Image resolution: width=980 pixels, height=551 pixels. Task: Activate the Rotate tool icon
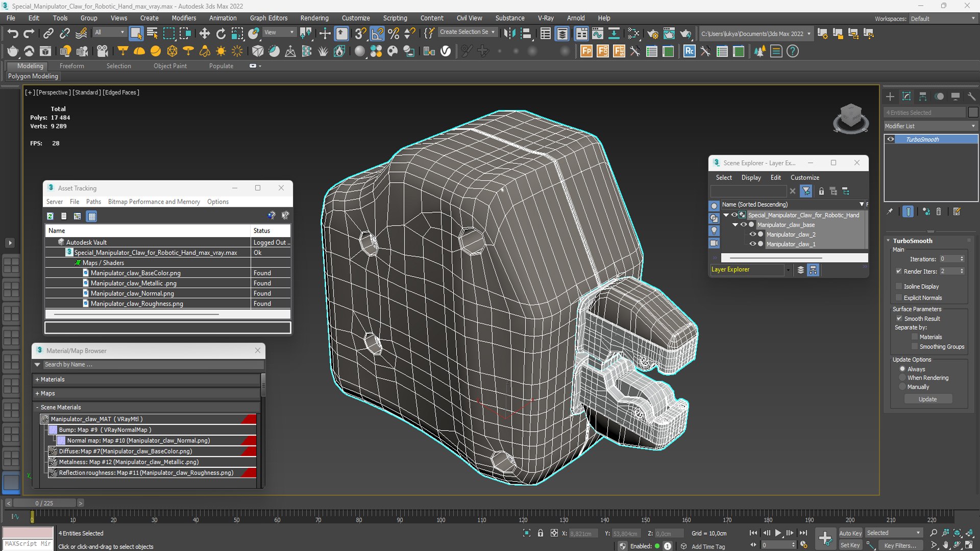pos(220,34)
